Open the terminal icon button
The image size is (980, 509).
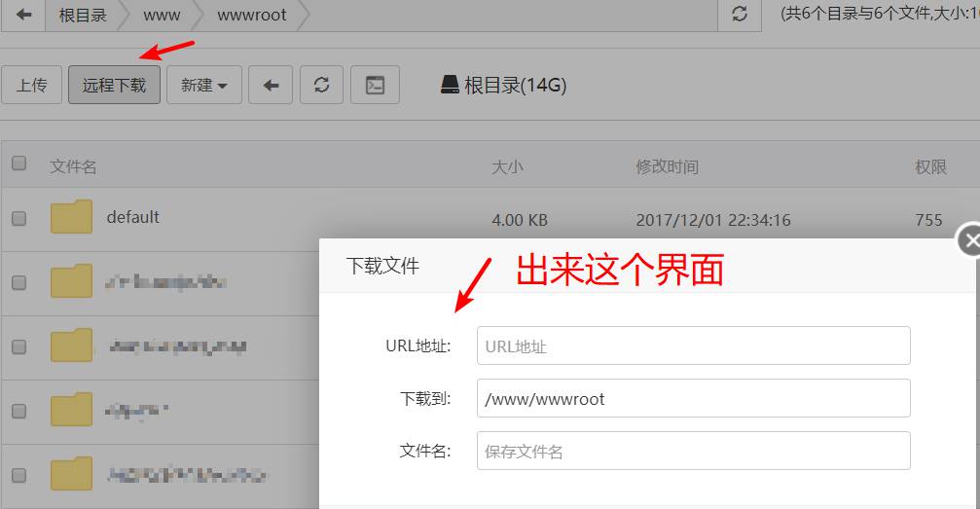[x=375, y=85]
